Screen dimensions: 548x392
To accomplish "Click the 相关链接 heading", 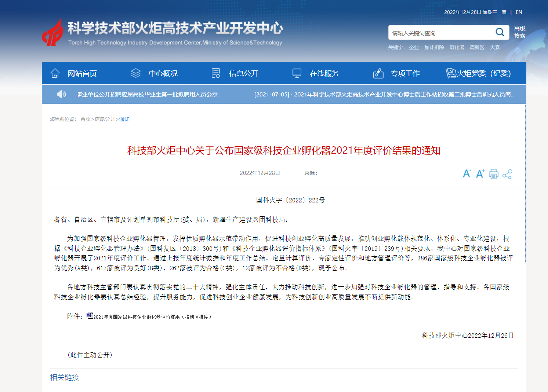I will tap(65, 377).
